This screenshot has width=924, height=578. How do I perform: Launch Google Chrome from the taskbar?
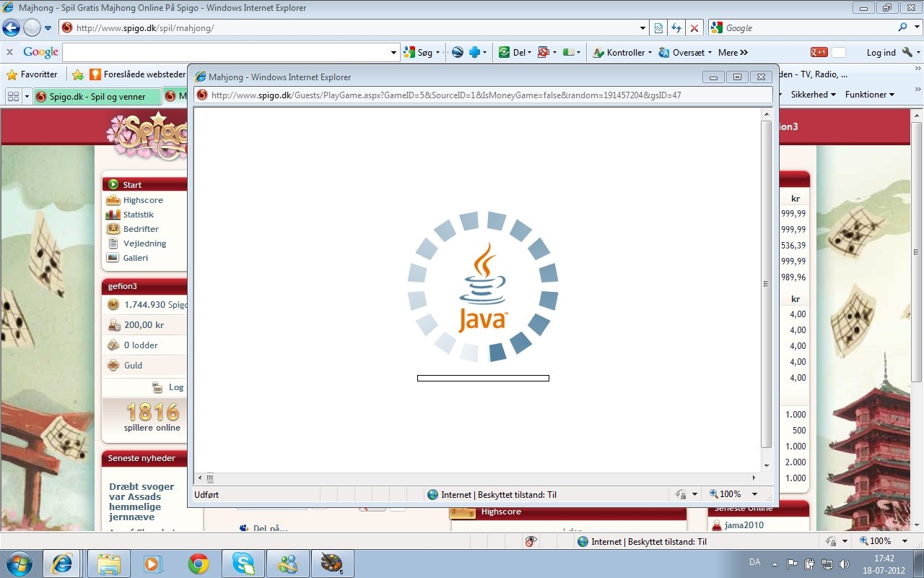[x=199, y=564]
